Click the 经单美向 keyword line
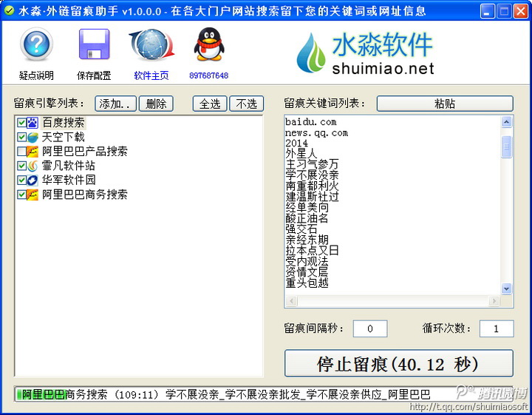The width and height of the screenshot is (532, 415). 307,207
